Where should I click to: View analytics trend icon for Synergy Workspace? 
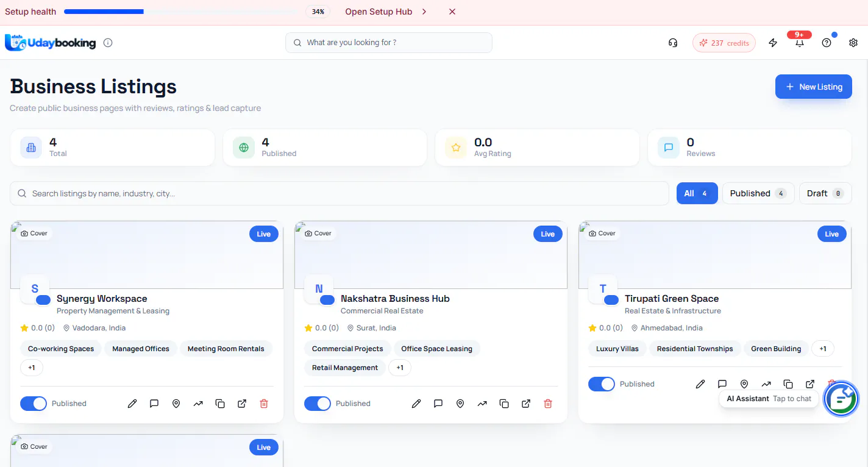click(198, 404)
